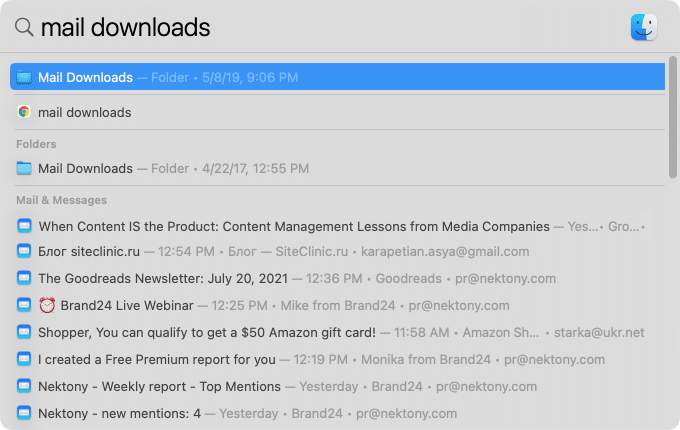Click folder icon of 4/22/17 Mail Downloads
The image size is (680, 430).
[24, 168]
